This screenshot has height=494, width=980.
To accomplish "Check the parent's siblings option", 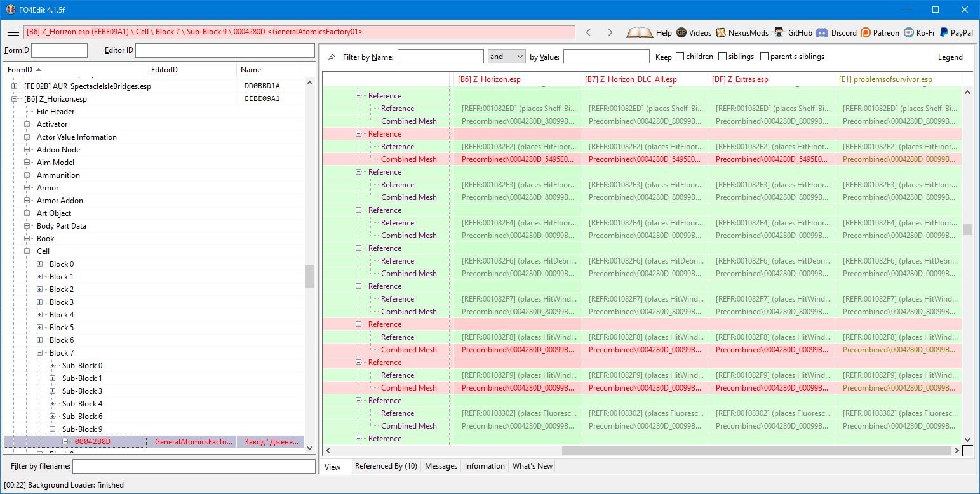I will tap(764, 57).
